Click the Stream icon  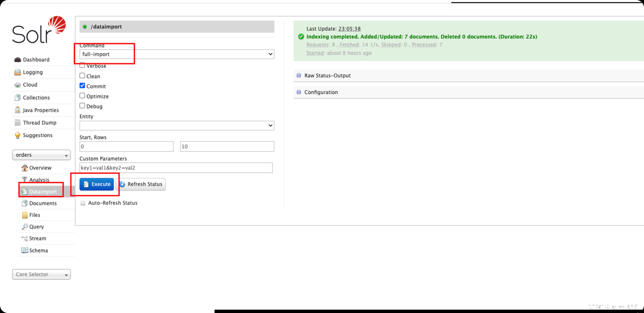click(x=25, y=238)
